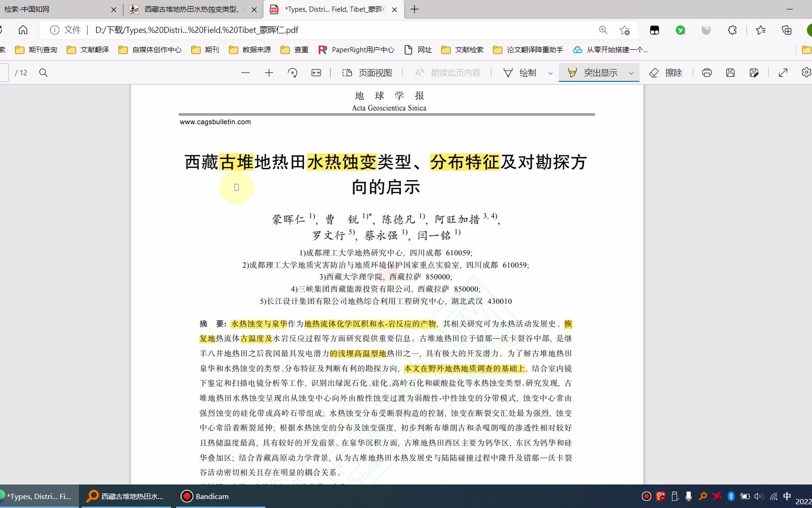812x508 pixels.
Task: Open 自媒体创作中心 bookmark folder
Action: [x=150, y=49]
